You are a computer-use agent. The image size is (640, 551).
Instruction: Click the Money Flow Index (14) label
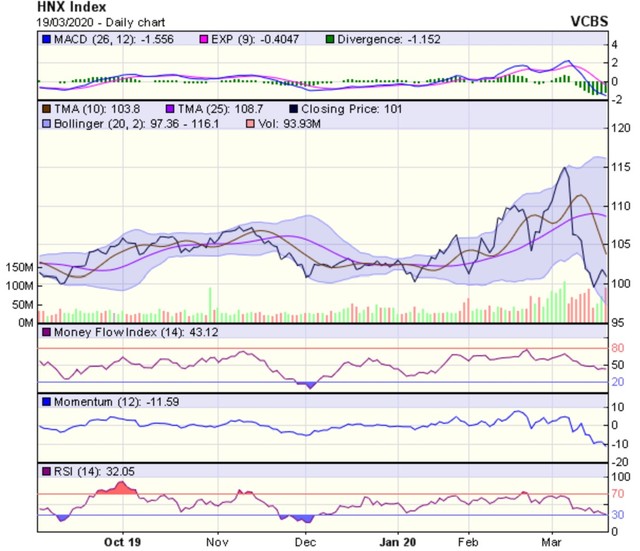click(111, 331)
